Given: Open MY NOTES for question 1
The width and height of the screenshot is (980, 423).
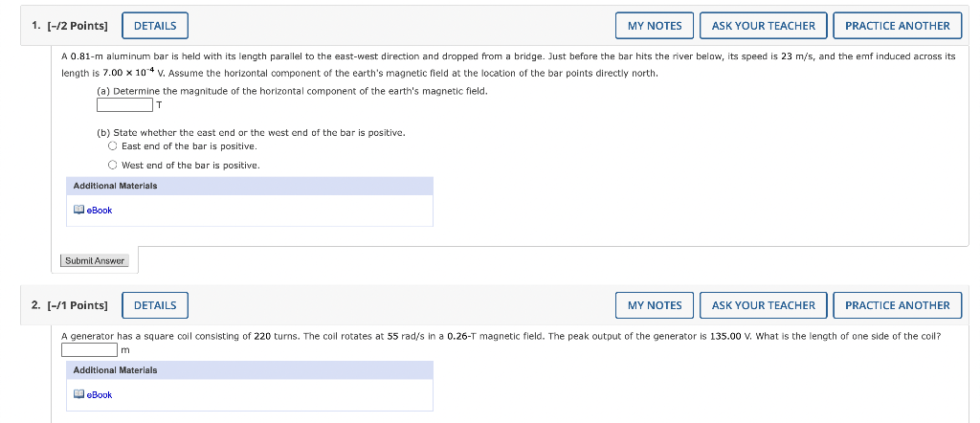Looking at the screenshot, I should point(655,26).
